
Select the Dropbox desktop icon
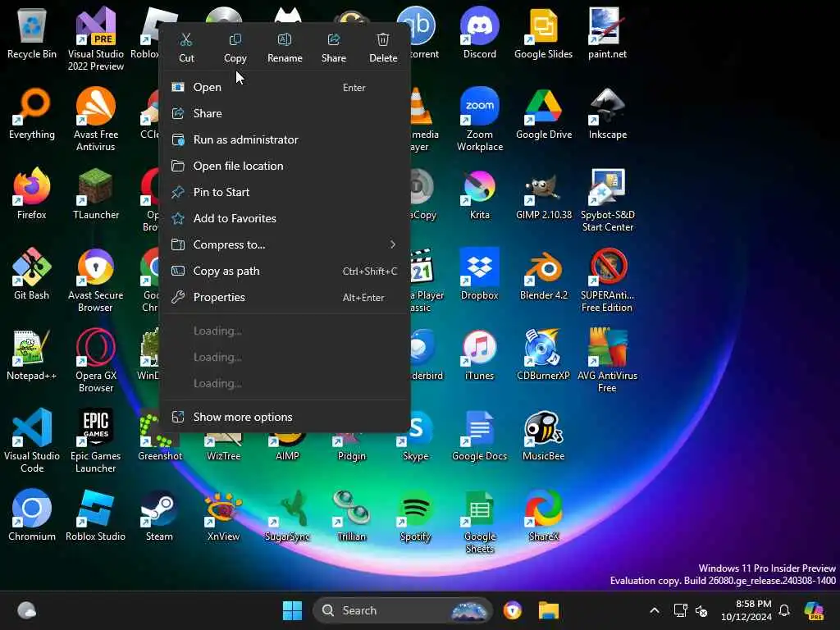click(x=479, y=274)
